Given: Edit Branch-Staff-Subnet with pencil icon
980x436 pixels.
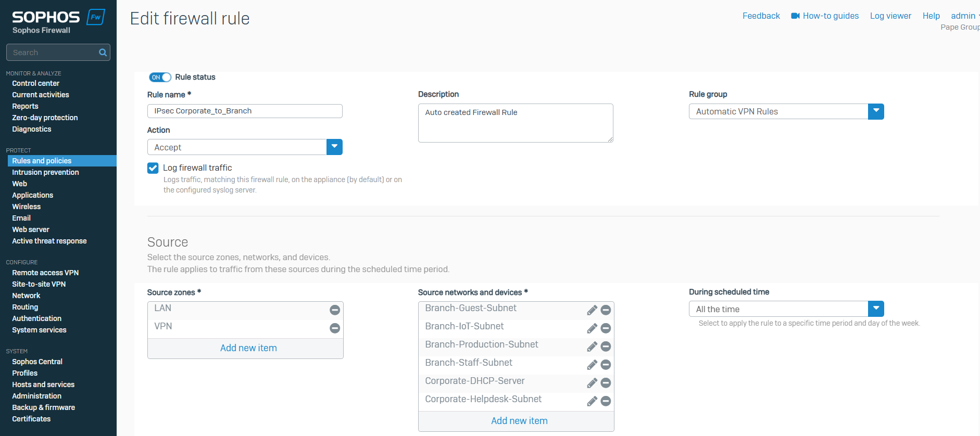Looking at the screenshot, I should [x=592, y=365].
